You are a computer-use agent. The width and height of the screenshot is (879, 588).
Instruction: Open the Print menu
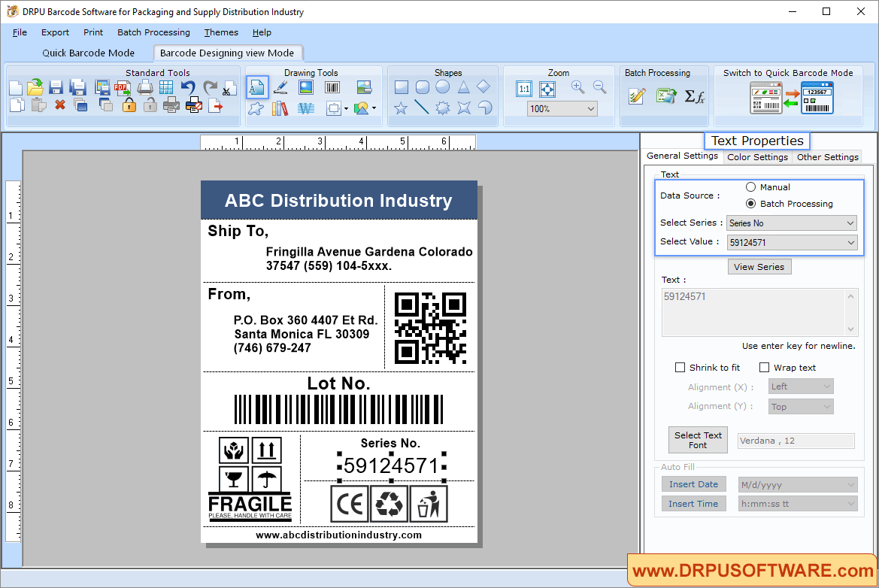coord(93,32)
